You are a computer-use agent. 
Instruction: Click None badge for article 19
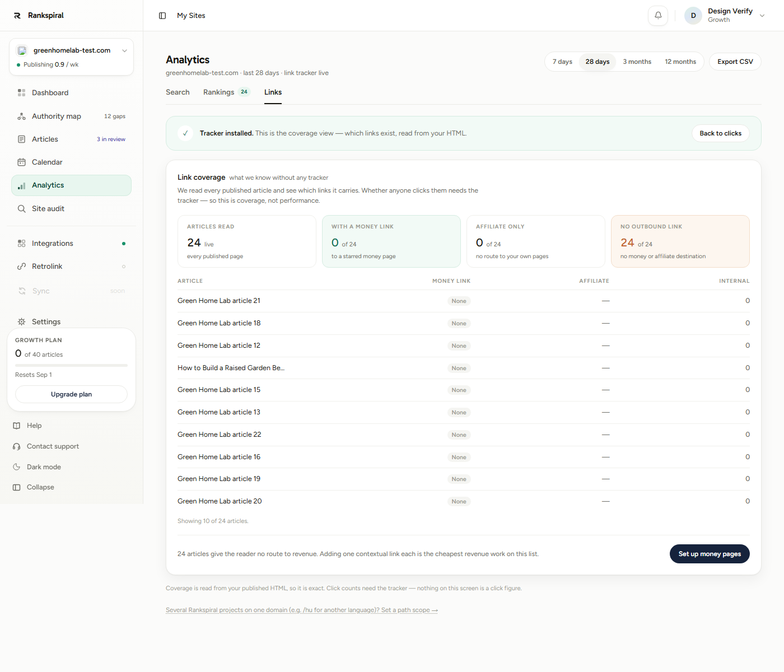pos(459,479)
